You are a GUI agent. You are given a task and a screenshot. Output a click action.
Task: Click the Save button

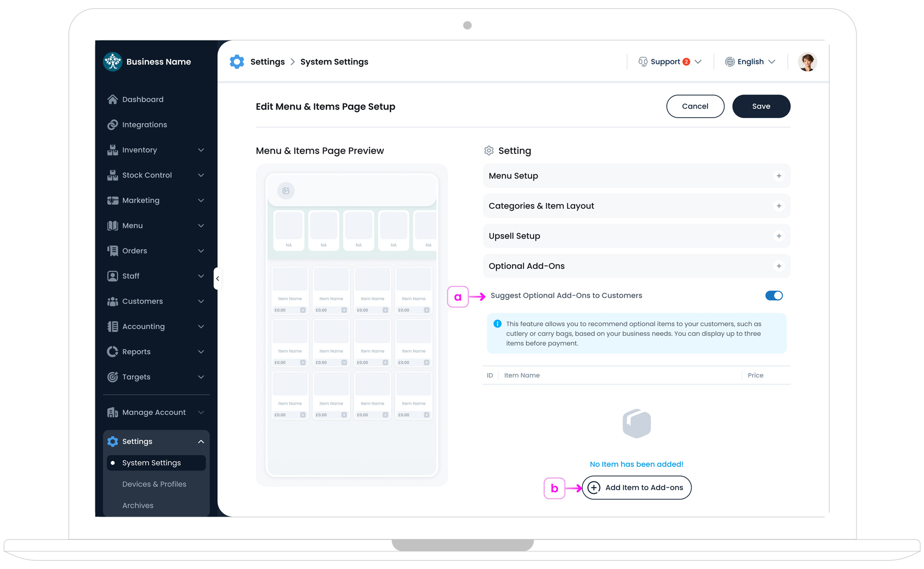point(761,106)
